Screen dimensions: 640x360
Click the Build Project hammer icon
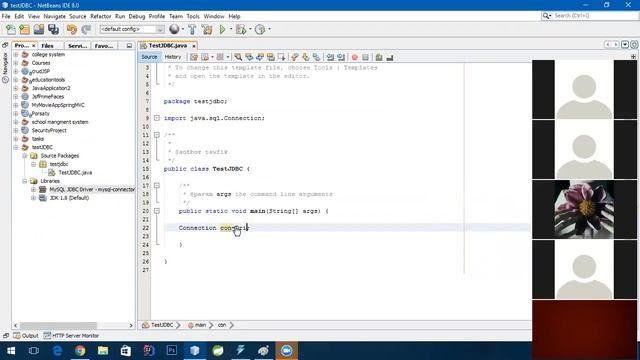(192, 29)
